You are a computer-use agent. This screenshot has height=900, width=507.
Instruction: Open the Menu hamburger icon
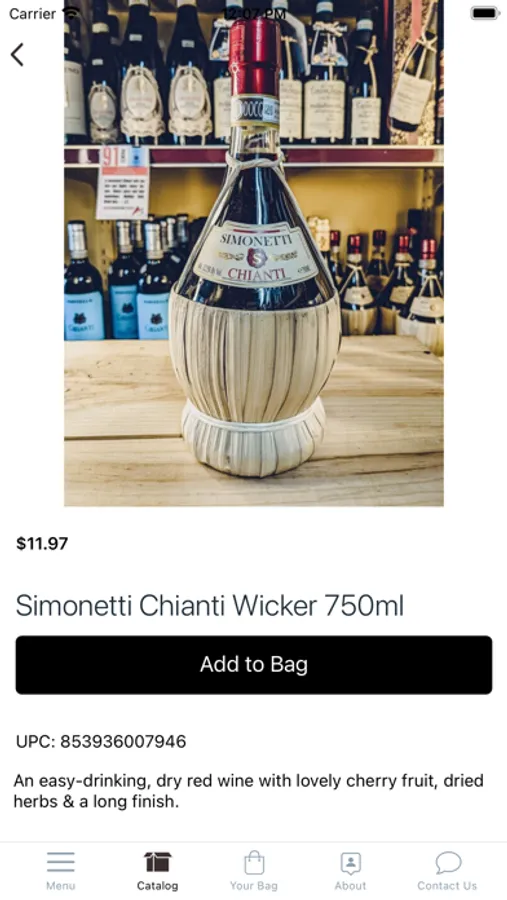click(x=61, y=862)
